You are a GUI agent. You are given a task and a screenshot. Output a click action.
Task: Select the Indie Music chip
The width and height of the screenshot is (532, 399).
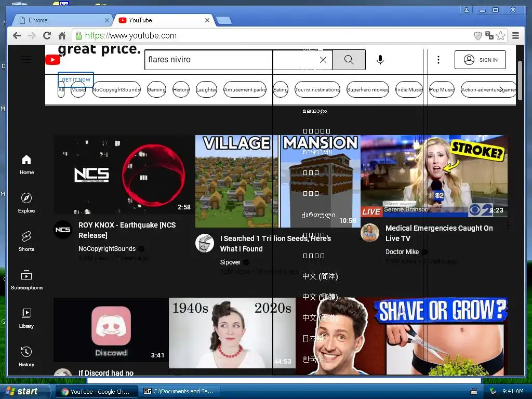point(409,89)
